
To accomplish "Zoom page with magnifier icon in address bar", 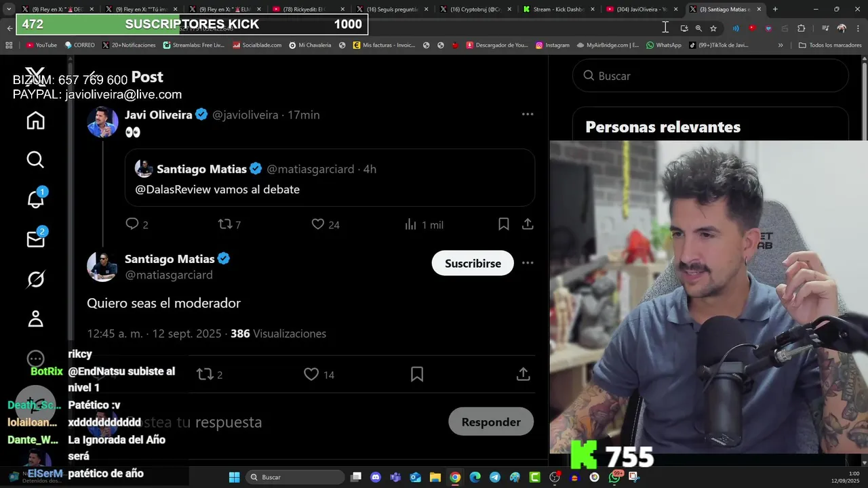I will click(698, 28).
